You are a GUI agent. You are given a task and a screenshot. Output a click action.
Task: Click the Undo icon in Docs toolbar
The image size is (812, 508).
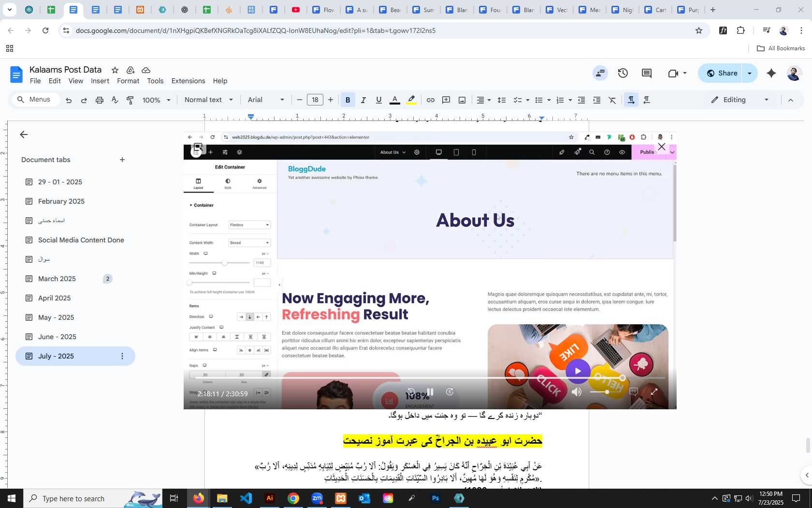[69, 100]
